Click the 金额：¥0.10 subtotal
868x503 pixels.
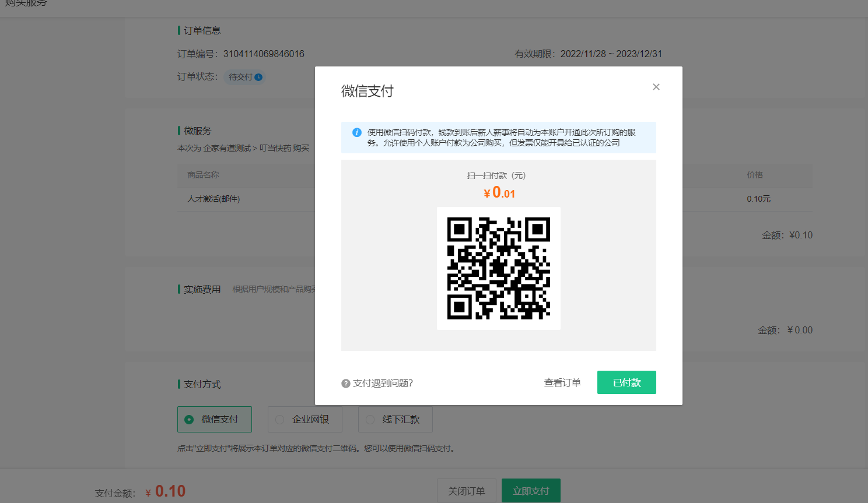pyautogui.click(x=787, y=235)
